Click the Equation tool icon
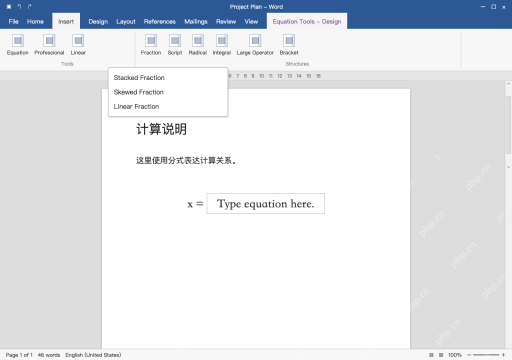Screen dimensions: 512x360 click(18, 41)
